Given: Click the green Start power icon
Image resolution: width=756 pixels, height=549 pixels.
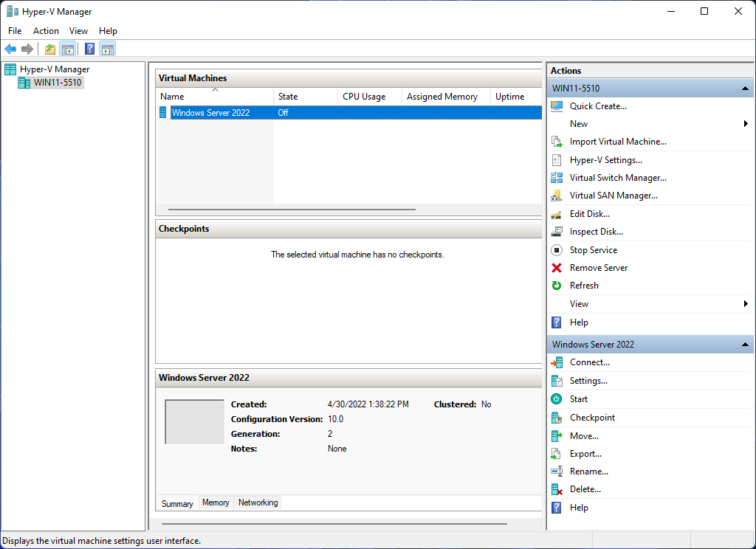Looking at the screenshot, I should (557, 399).
